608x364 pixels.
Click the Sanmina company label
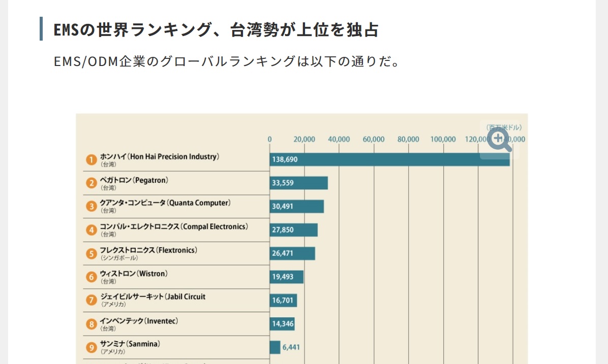(130, 344)
